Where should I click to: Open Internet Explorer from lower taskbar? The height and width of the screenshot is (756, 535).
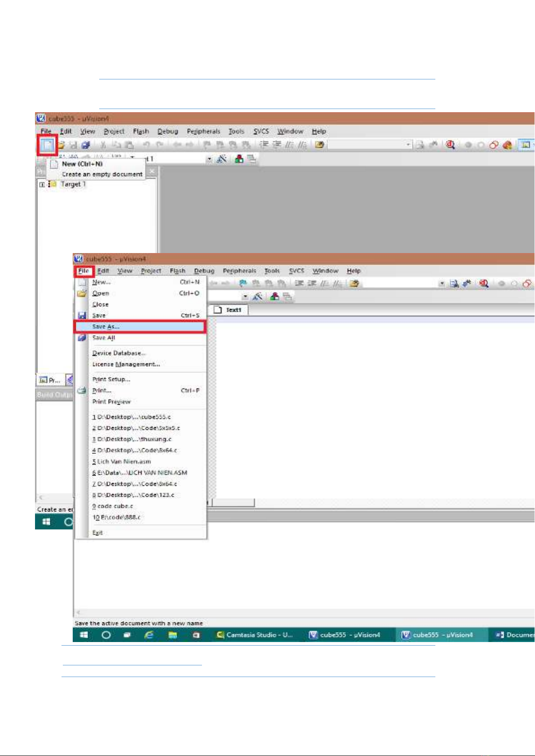149,635
